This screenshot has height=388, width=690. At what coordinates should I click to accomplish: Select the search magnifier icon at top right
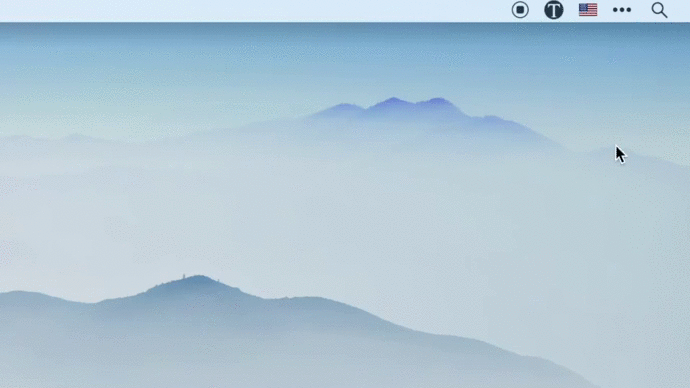(x=659, y=10)
